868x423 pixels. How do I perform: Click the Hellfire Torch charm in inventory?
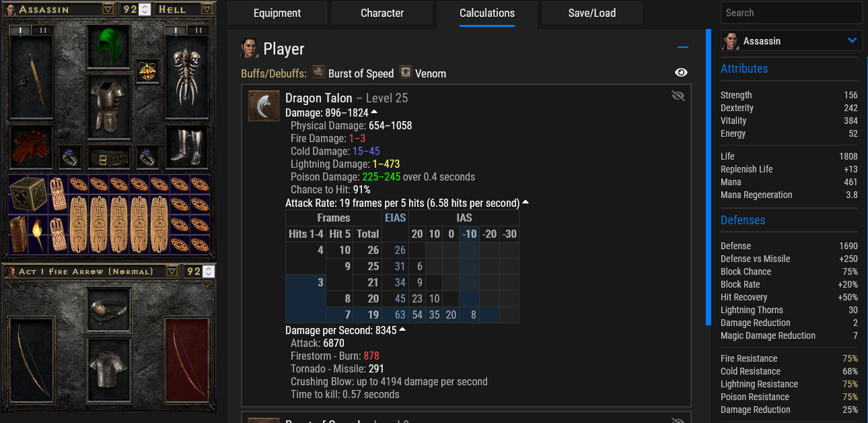[x=38, y=234]
